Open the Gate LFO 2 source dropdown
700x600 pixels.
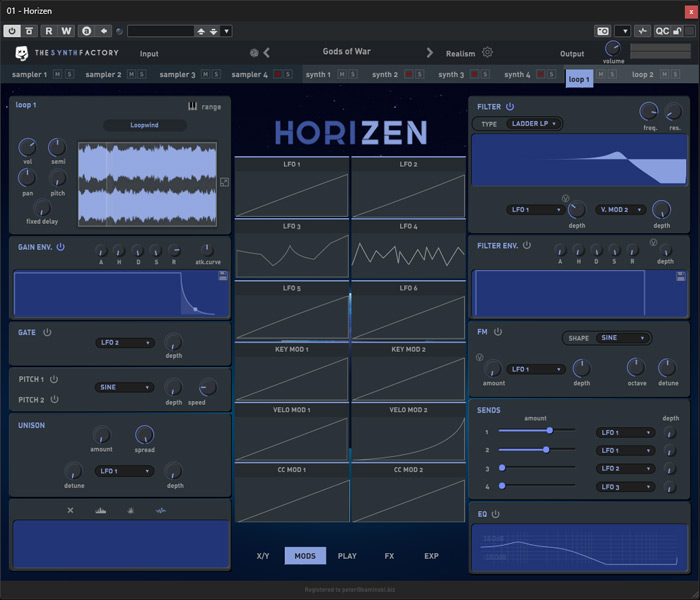(x=125, y=342)
